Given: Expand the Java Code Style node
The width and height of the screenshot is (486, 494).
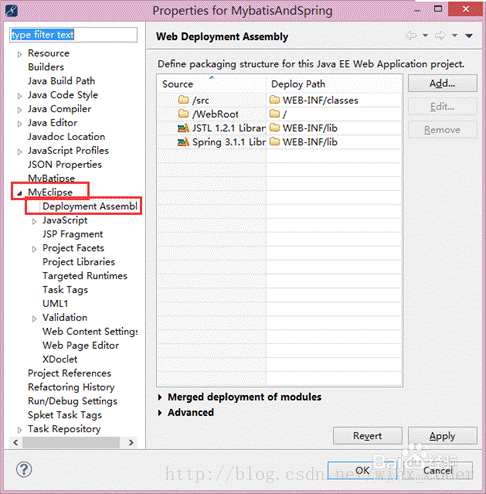Looking at the screenshot, I should pos(20,96).
